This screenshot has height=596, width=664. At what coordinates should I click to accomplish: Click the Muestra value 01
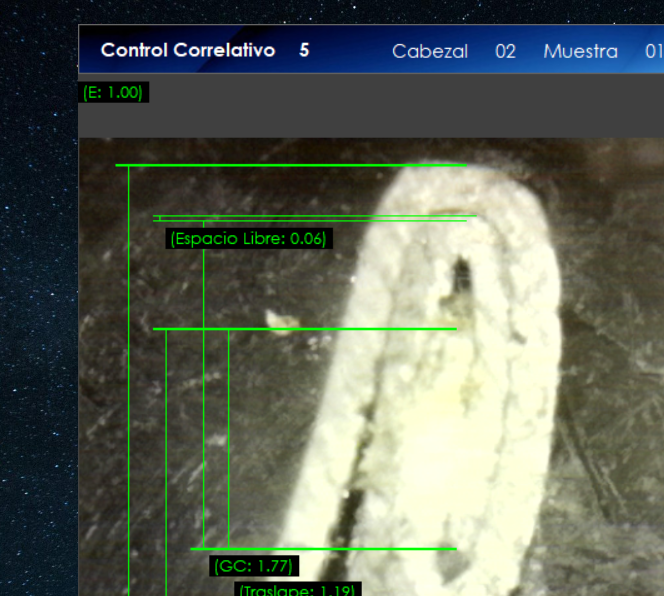click(653, 51)
